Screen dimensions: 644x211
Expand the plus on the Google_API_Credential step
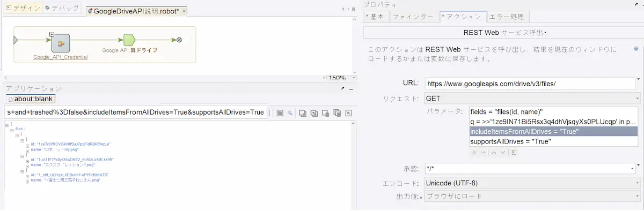pos(52,34)
